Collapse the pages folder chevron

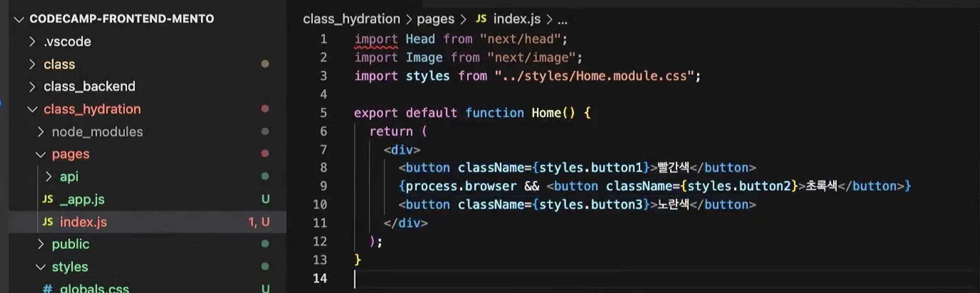click(41, 154)
